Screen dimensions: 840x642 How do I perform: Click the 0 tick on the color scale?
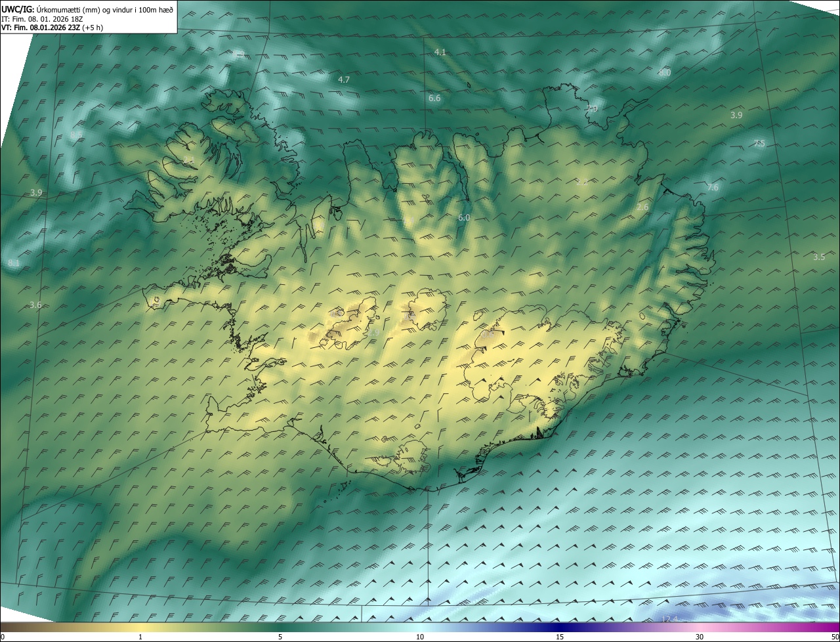(x=3, y=637)
